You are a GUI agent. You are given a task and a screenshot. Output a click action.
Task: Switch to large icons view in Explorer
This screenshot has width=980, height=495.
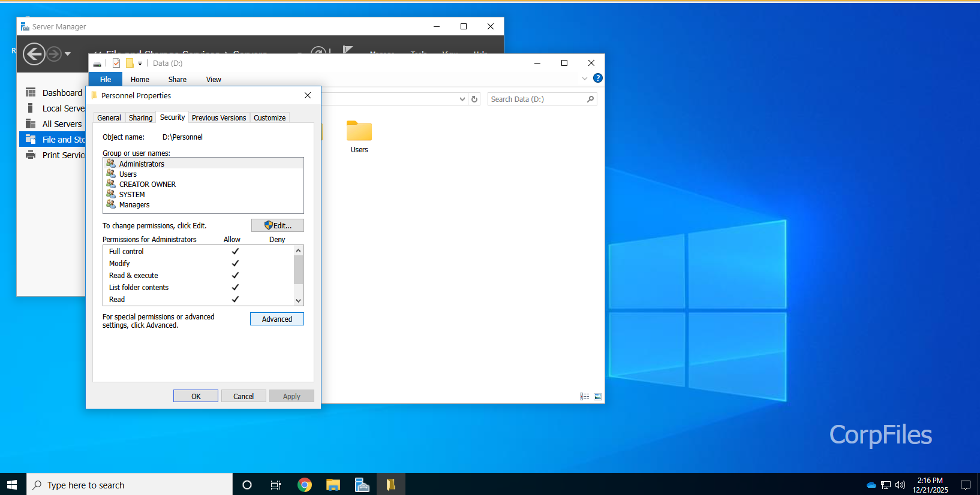[598, 397]
